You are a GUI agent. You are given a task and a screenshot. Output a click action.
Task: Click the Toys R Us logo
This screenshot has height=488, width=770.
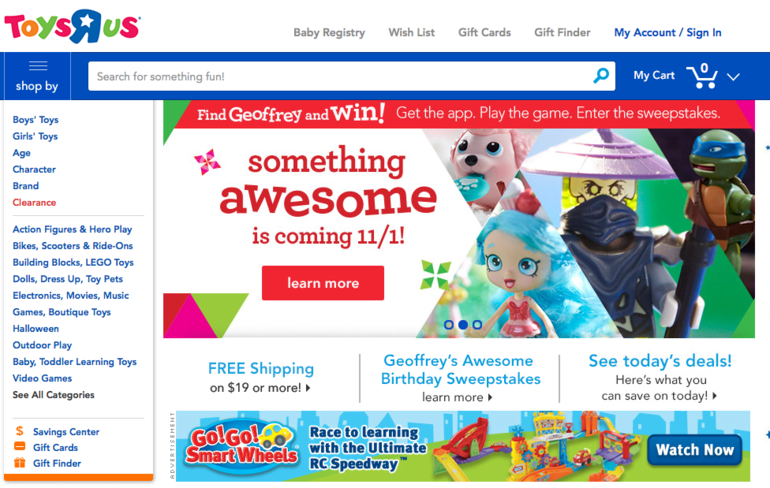[73, 27]
